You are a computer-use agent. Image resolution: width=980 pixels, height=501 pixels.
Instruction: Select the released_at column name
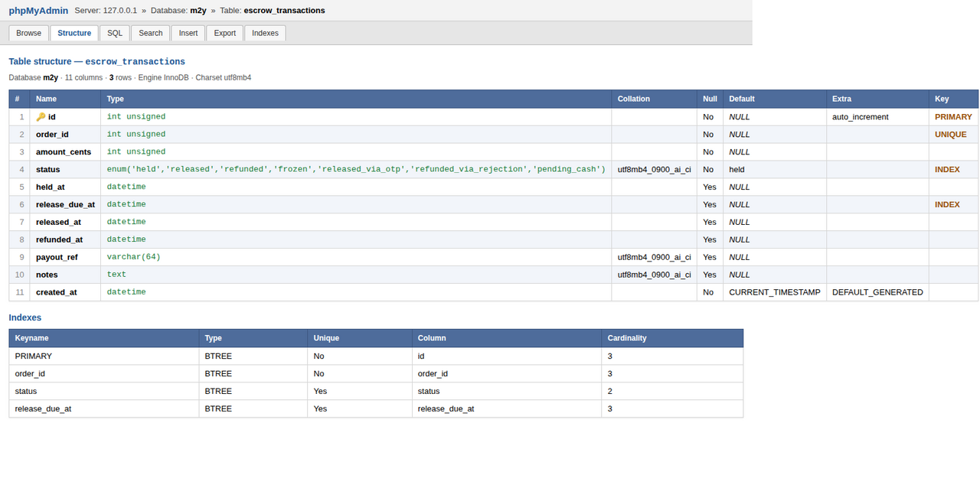point(58,222)
